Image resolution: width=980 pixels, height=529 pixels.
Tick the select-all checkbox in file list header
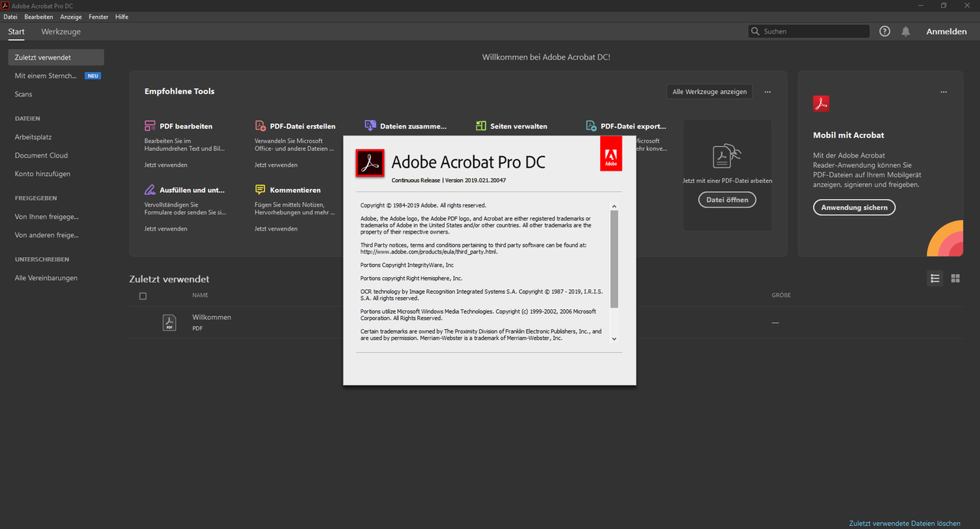[142, 296]
